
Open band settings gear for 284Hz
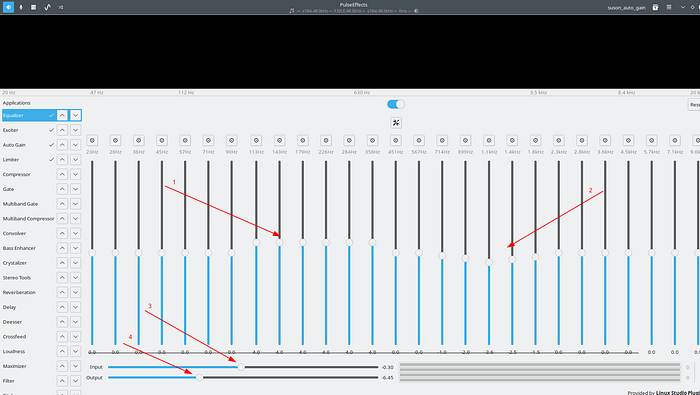click(349, 140)
